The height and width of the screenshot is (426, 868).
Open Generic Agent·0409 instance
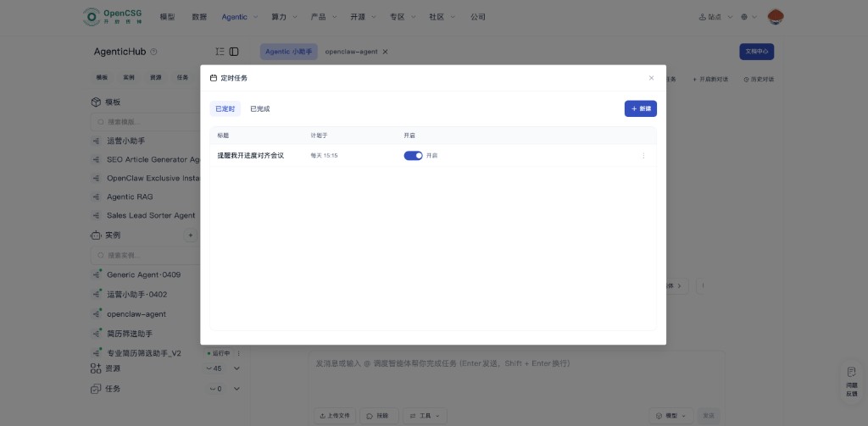[x=143, y=274]
